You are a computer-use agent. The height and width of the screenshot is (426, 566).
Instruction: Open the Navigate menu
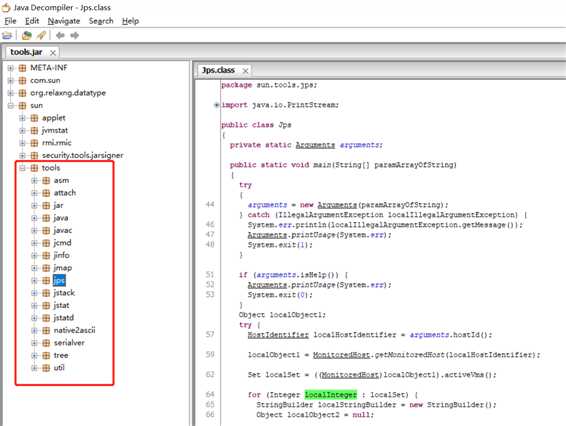click(x=64, y=21)
